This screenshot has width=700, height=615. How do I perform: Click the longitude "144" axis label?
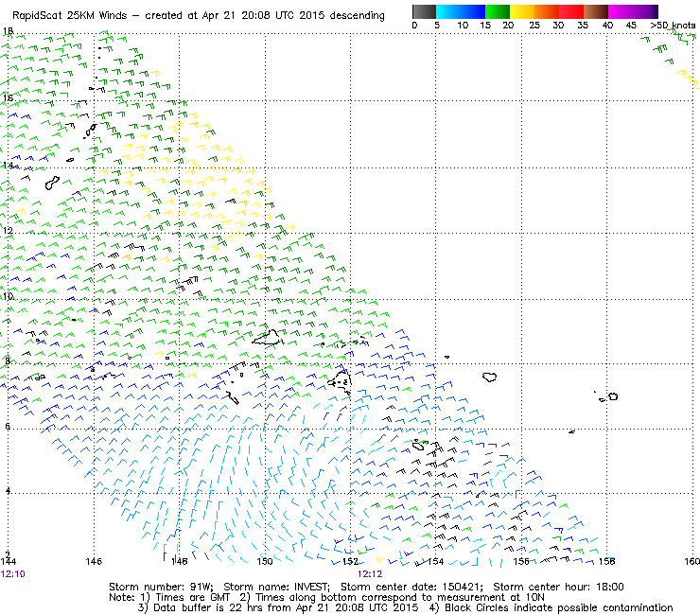(9, 561)
